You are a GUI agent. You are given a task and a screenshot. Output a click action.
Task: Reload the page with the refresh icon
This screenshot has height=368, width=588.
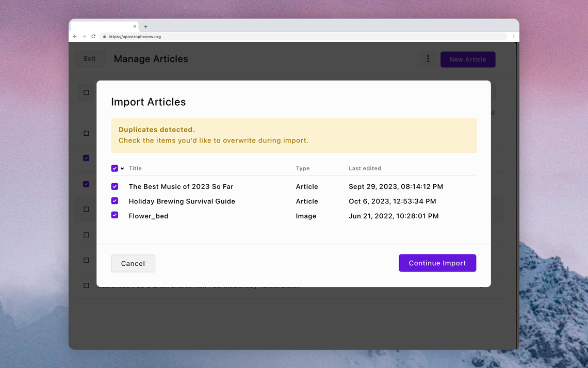coord(93,37)
